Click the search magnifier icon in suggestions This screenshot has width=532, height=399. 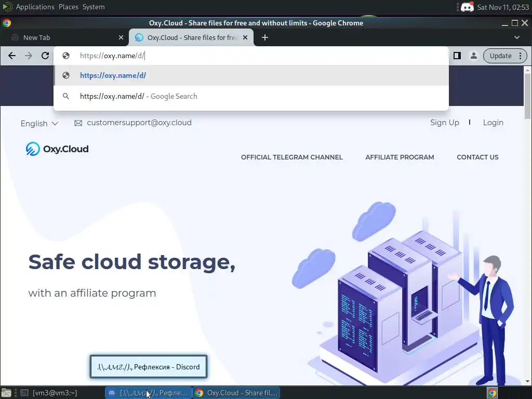click(66, 96)
